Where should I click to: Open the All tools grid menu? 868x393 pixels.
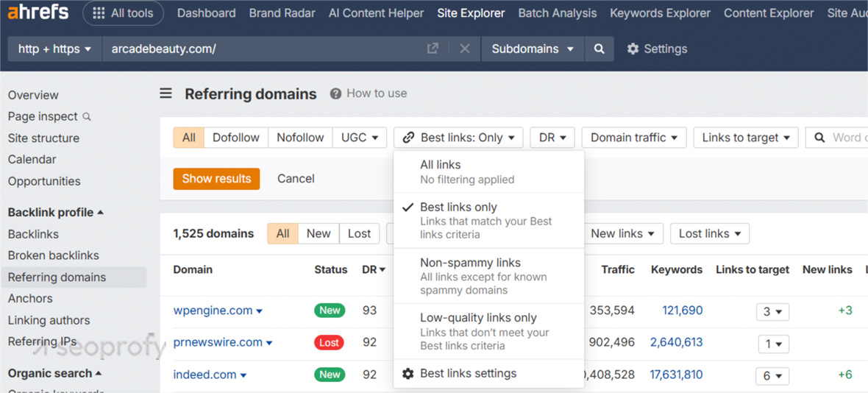[x=123, y=13]
